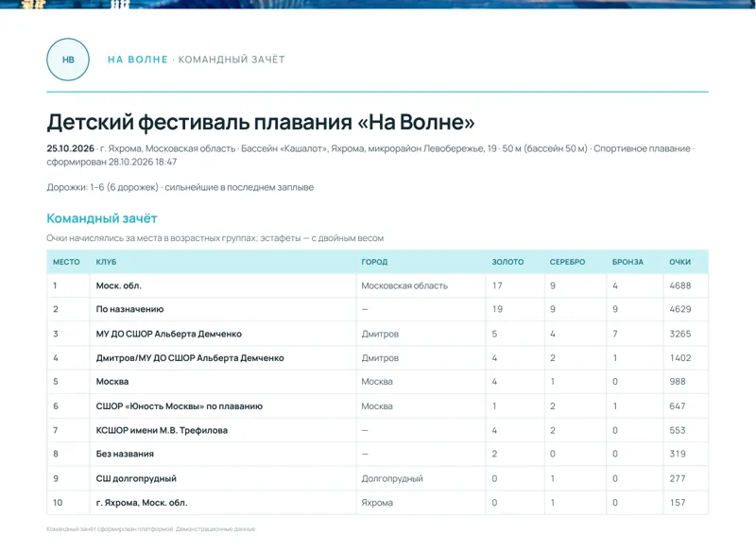Click points value 319
The image size is (756, 552).
(678, 454)
